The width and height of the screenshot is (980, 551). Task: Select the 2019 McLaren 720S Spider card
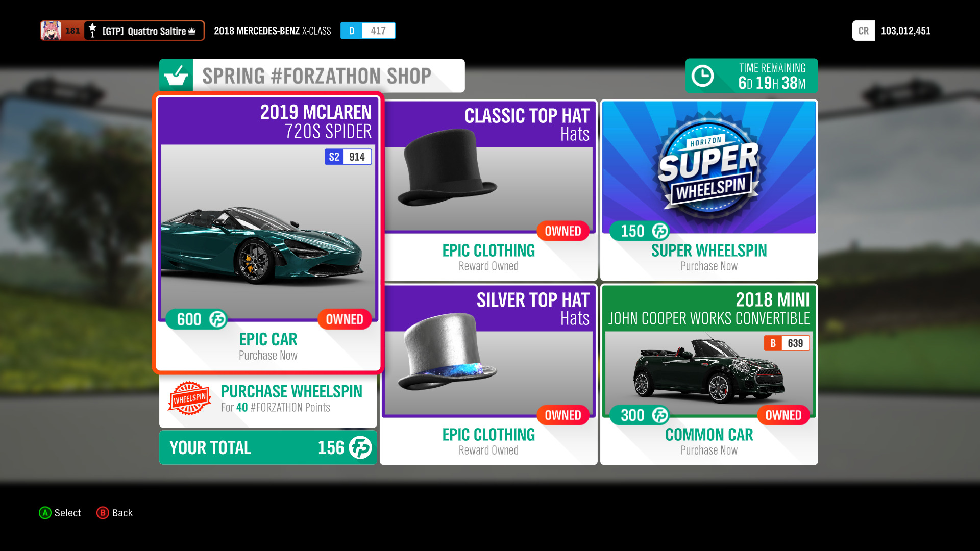coord(268,233)
